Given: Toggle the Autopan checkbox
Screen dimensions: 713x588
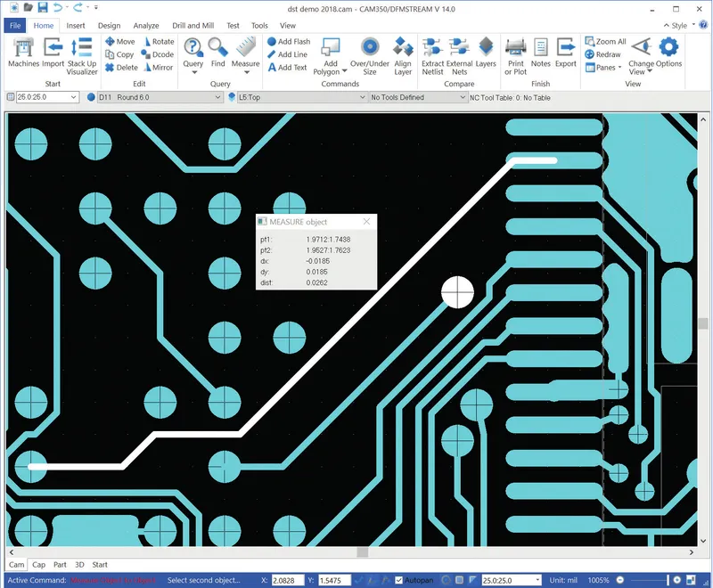Looking at the screenshot, I should point(398,580).
